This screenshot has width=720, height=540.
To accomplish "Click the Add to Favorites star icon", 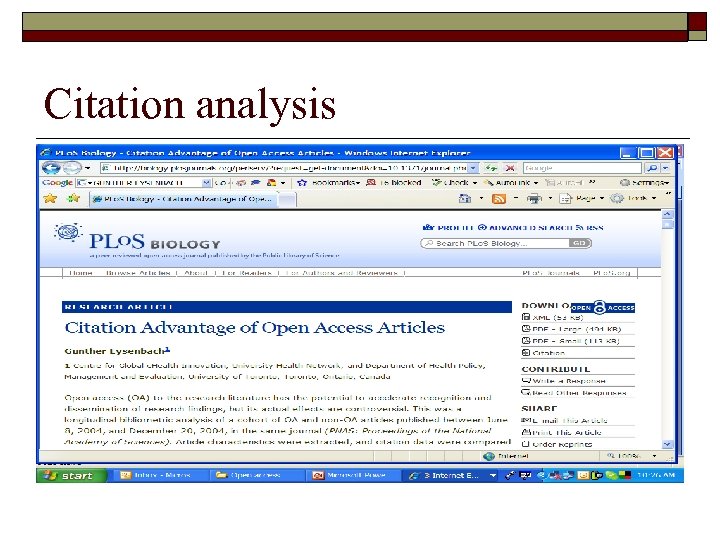I will 73,198.
